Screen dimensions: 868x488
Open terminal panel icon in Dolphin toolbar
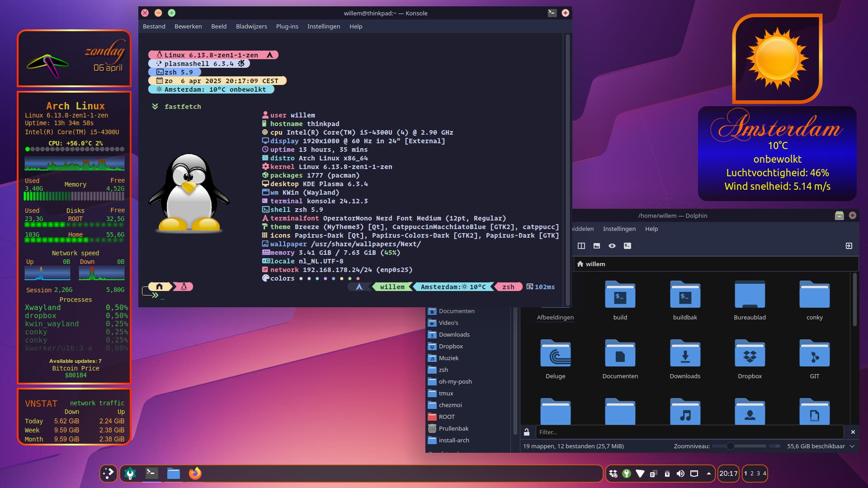[x=627, y=246]
